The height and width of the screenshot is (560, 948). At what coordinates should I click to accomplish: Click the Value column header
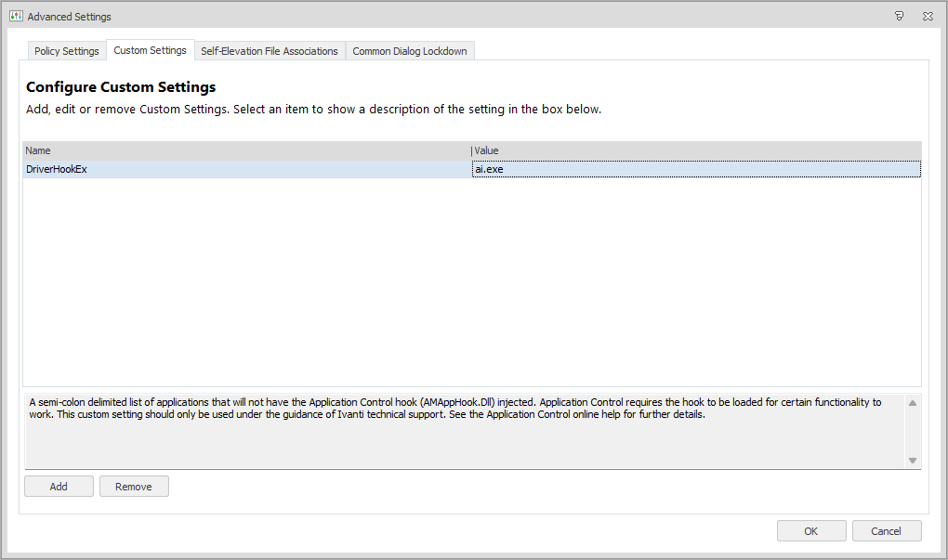[x=696, y=150]
